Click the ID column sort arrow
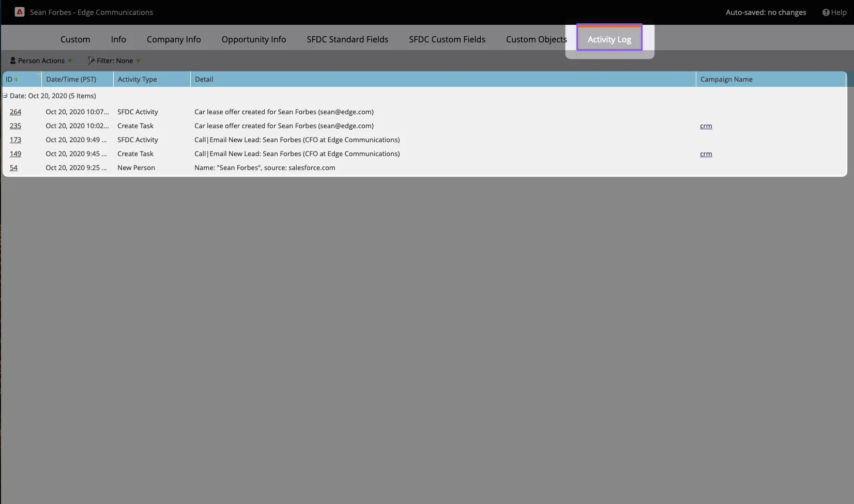This screenshot has width=854, height=504. (x=17, y=80)
